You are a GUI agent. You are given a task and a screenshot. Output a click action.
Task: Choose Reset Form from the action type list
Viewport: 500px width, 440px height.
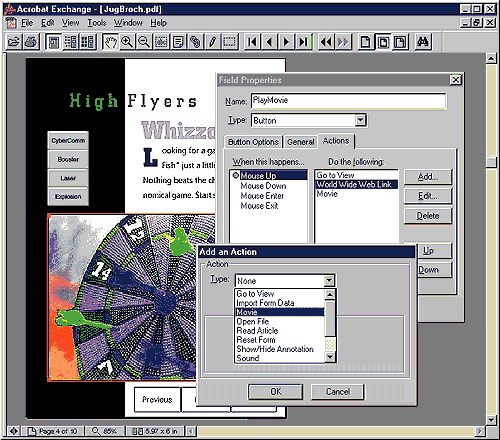point(280,340)
